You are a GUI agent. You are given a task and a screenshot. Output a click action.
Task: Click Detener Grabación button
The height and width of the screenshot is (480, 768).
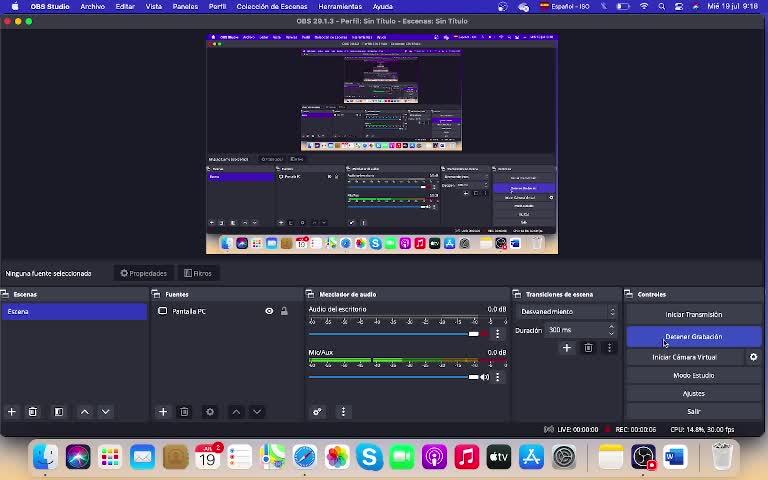tap(694, 337)
